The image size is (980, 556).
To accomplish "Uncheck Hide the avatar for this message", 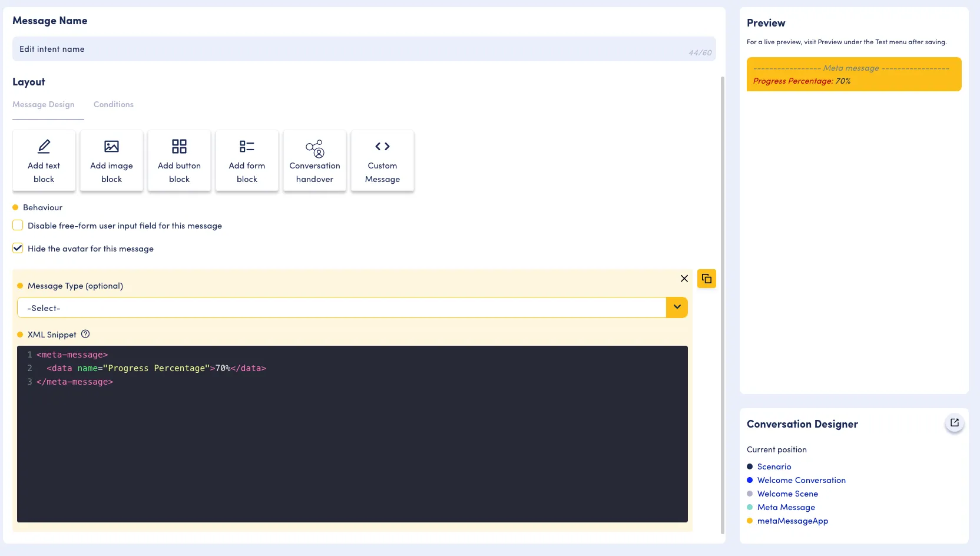I will pyautogui.click(x=18, y=248).
